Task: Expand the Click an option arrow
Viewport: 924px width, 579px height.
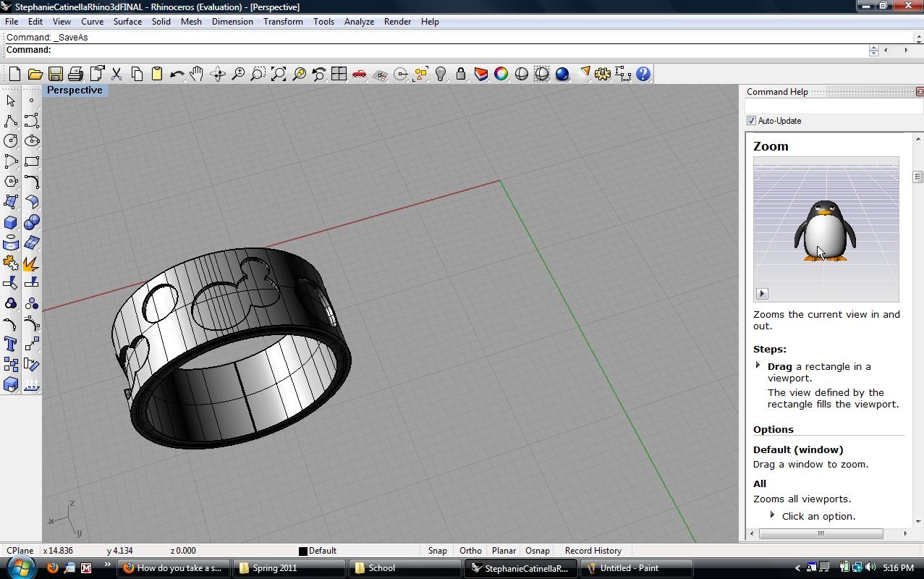Action: (772, 515)
